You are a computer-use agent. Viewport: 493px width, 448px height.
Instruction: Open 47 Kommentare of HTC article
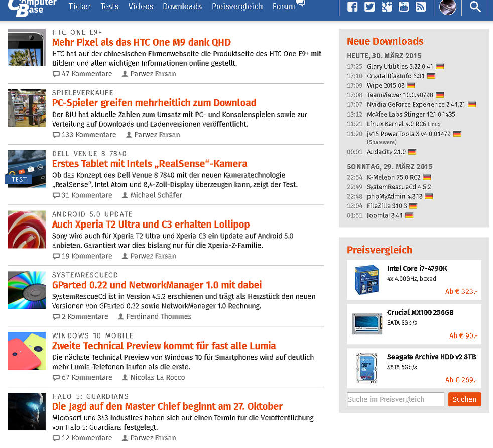point(82,74)
